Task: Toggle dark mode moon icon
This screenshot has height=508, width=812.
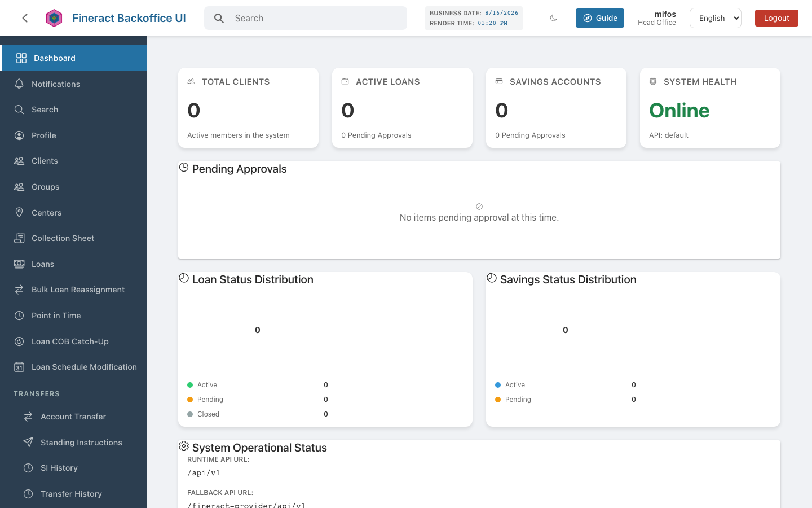Action: [x=553, y=18]
